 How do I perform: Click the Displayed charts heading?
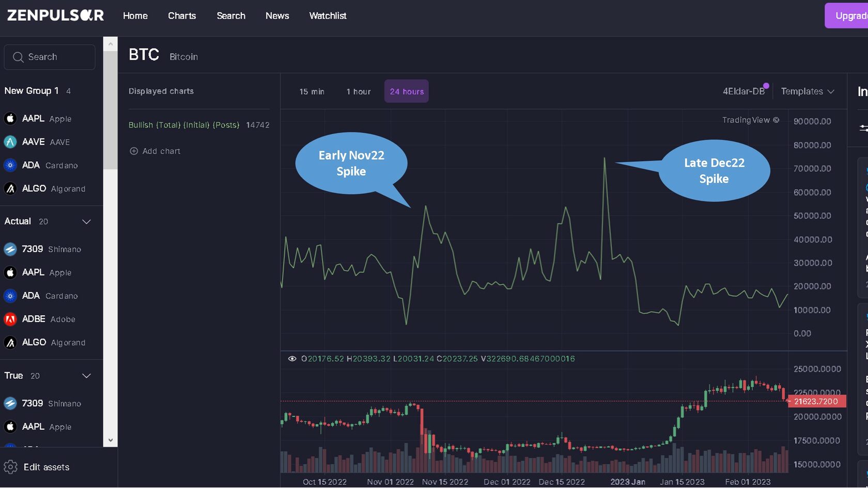[161, 91]
